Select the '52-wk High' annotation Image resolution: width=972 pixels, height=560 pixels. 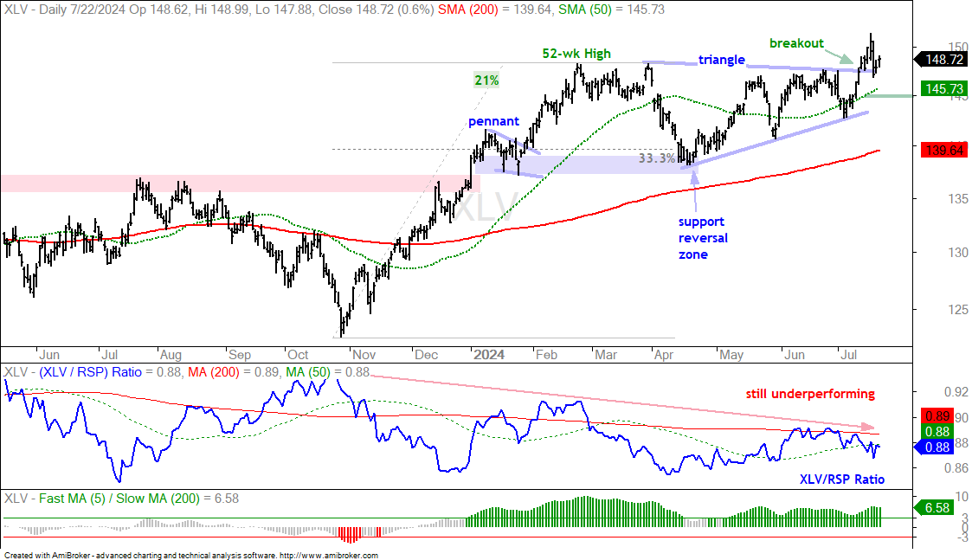coord(576,54)
